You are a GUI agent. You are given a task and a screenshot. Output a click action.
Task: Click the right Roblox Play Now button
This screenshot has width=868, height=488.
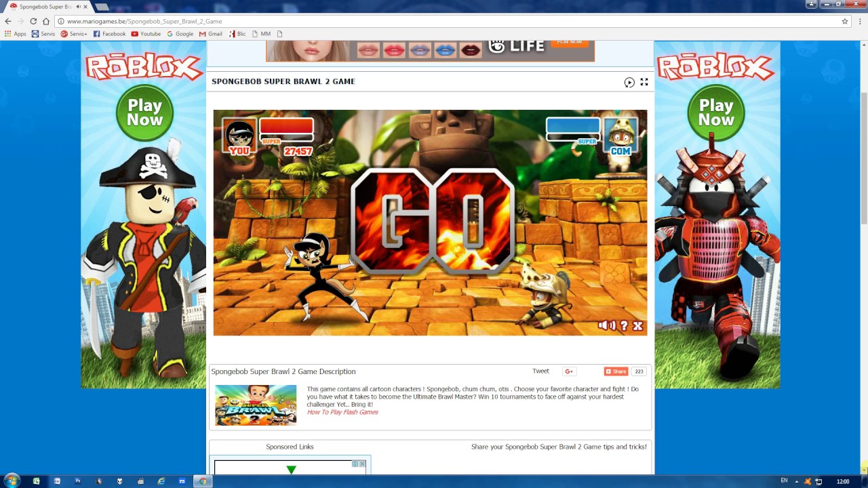(x=716, y=113)
